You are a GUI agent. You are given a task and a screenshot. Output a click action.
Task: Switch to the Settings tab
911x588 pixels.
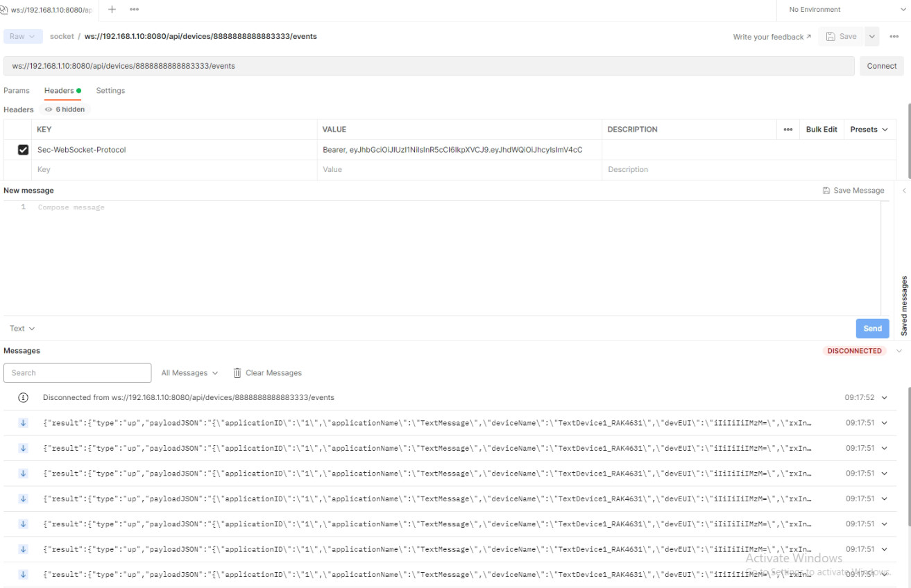pyautogui.click(x=110, y=90)
